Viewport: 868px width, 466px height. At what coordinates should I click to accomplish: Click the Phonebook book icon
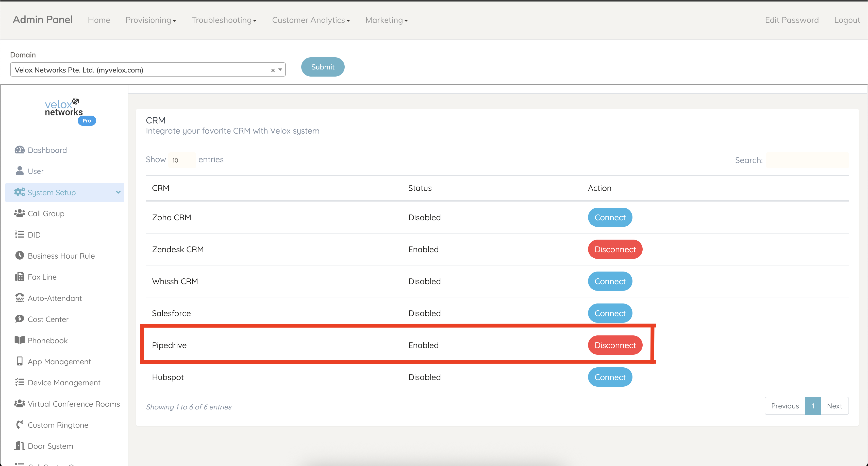coord(20,340)
